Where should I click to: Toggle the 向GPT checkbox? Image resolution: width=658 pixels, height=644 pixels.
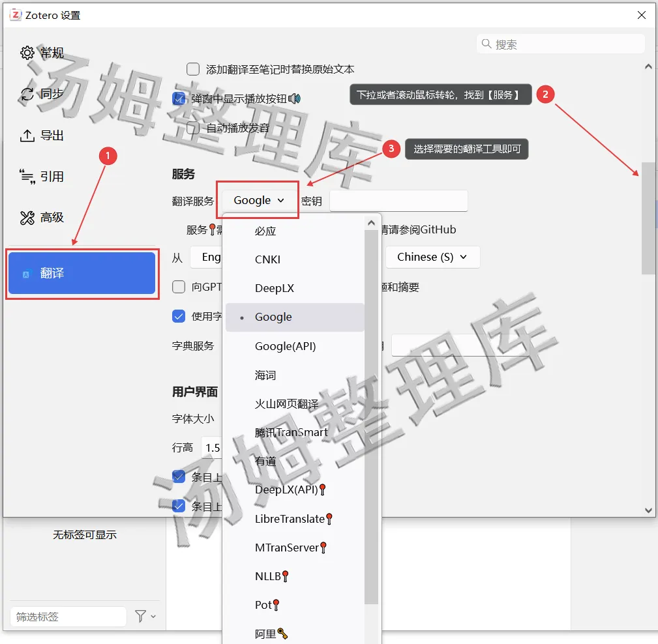(179, 287)
